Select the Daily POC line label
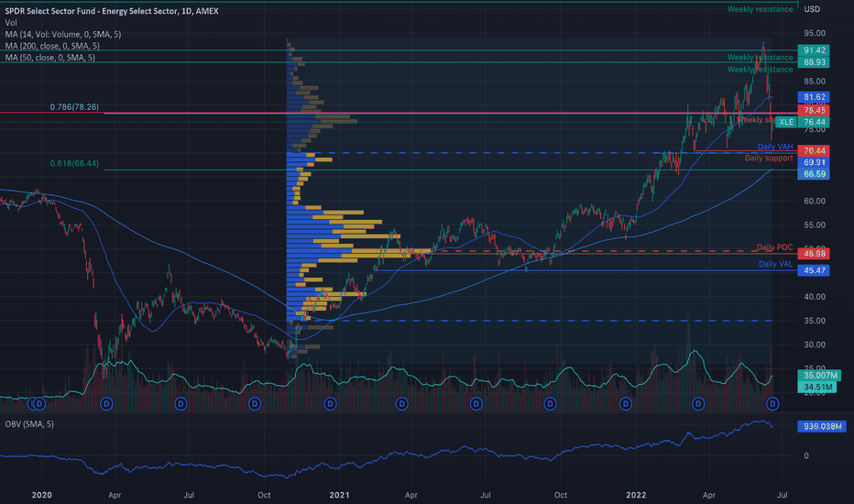 tap(774, 247)
